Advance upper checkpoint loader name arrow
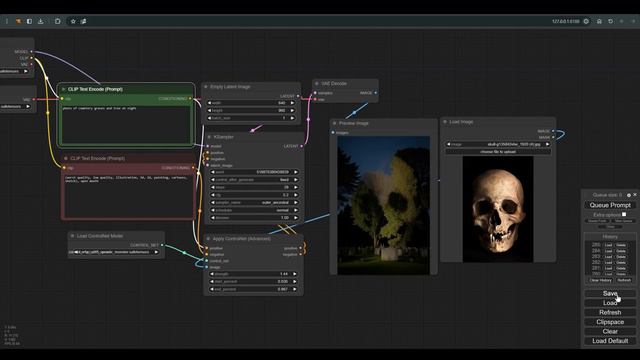 [26, 71]
